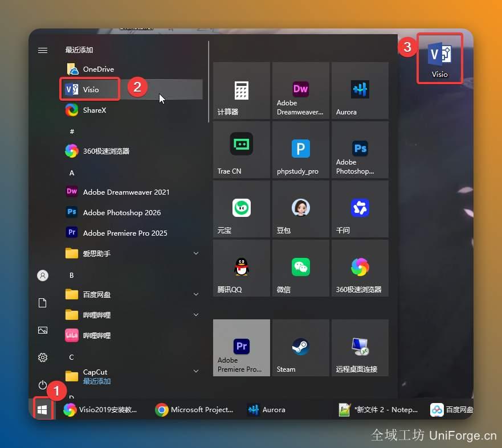Click the C letter index header
Screen dimensions: 502x448
72,357
